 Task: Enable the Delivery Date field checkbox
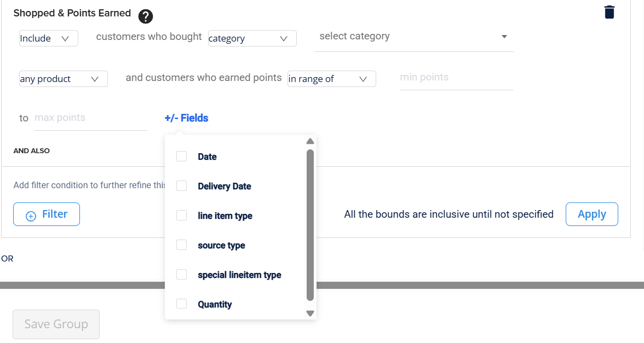click(182, 186)
